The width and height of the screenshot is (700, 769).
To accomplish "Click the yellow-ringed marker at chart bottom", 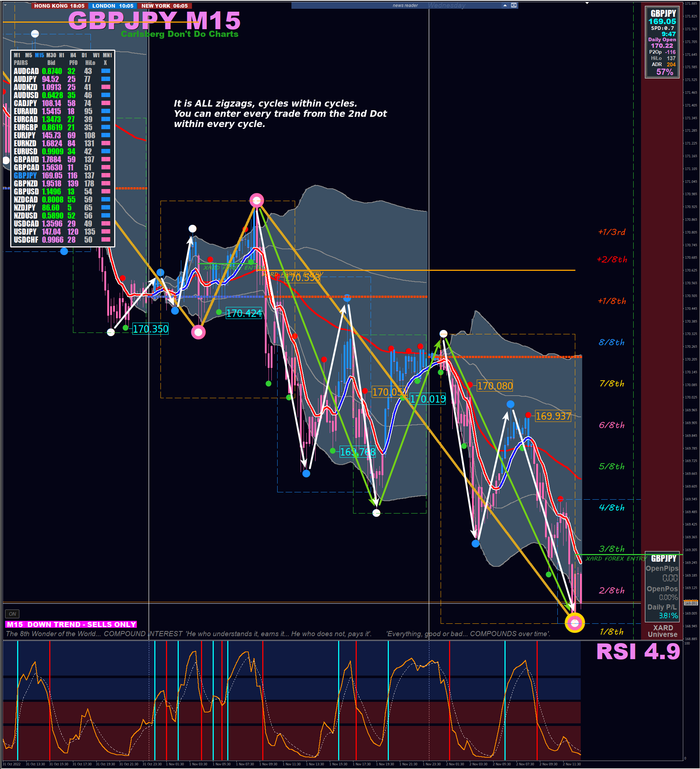I will [x=574, y=623].
